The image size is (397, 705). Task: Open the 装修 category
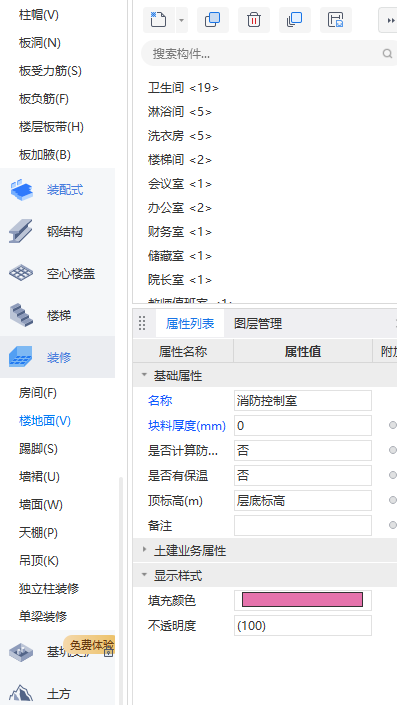click(x=58, y=357)
